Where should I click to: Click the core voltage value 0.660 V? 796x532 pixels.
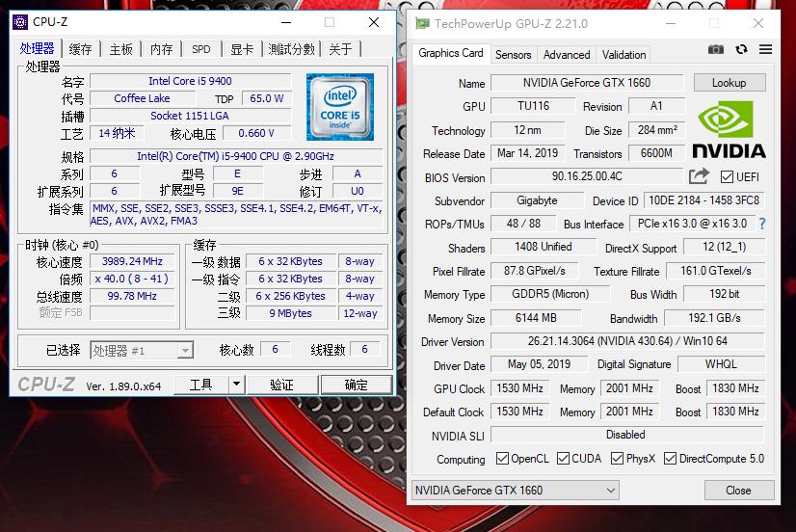[x=256, y=133]
